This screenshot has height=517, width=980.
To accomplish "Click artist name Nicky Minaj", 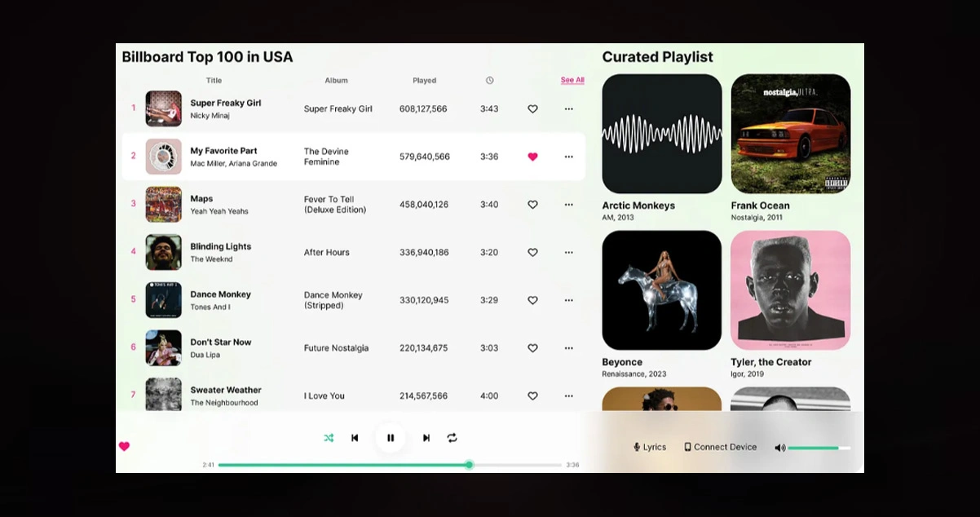I will point(210,116).
